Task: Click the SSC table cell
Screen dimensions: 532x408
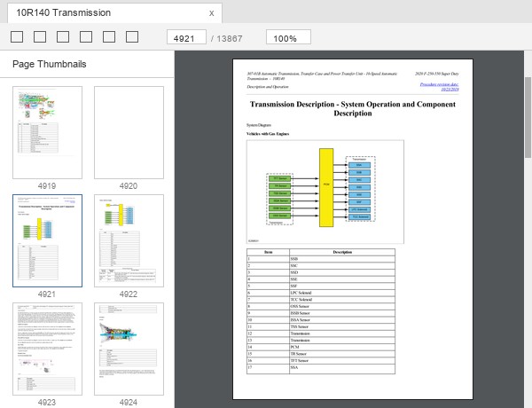Action: [342, 266]
